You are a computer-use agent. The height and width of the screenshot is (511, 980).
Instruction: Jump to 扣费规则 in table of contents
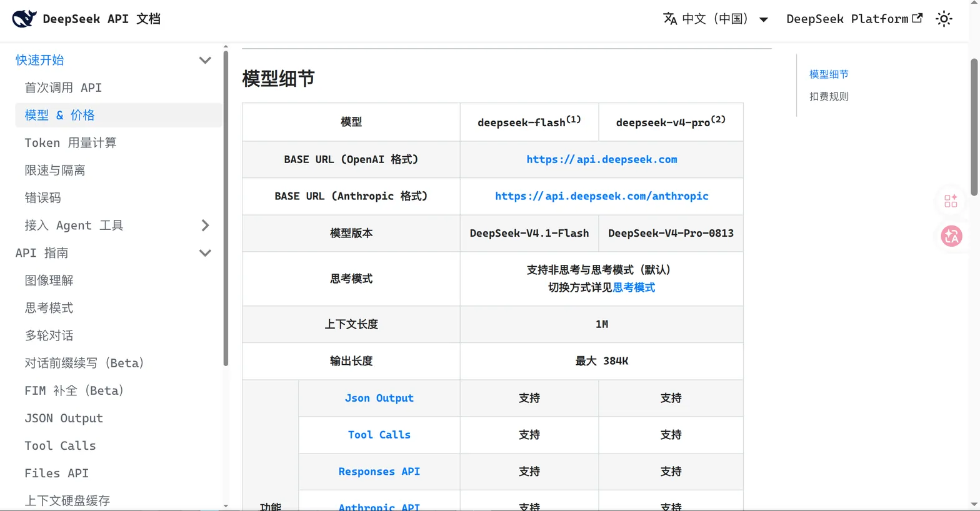(x=829, y=96)
